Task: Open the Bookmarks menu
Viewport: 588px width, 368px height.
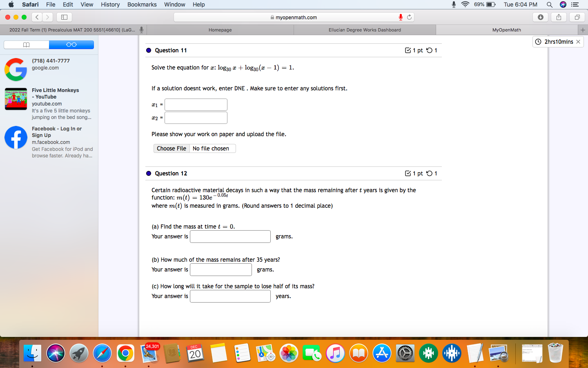Action: coord(142,4)
